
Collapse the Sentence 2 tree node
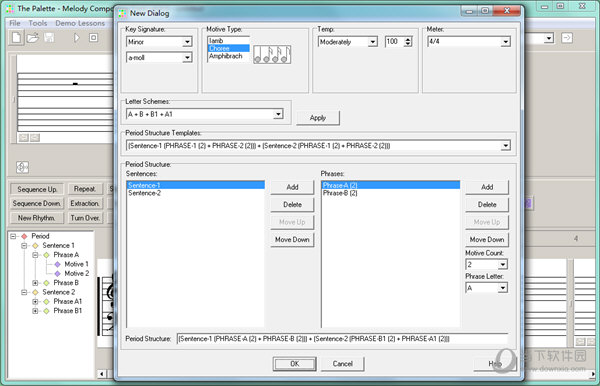coord(24,292)
